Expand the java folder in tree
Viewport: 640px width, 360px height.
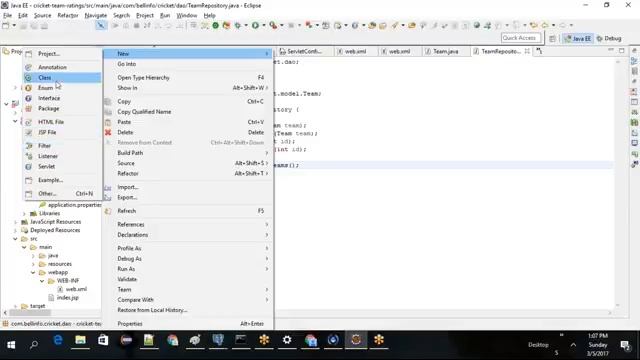pos(33,256)
